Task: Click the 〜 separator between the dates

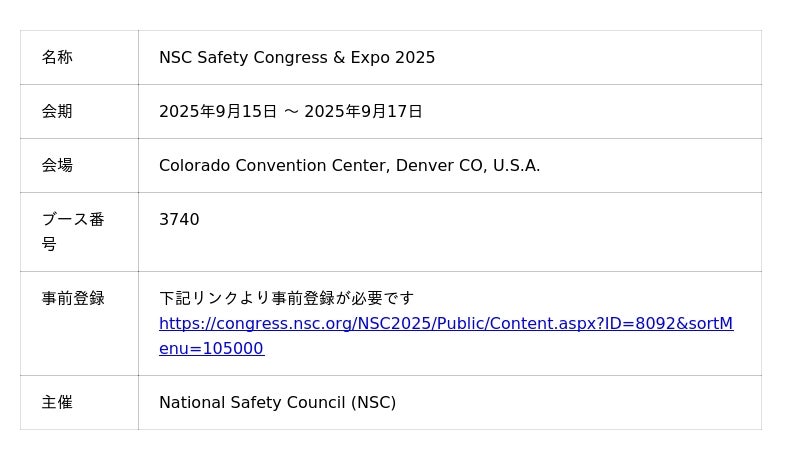Action: [291, 112]
